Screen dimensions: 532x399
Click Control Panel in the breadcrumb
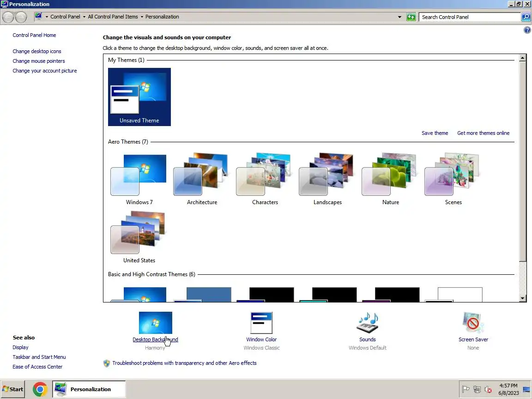tap(65, 17)
